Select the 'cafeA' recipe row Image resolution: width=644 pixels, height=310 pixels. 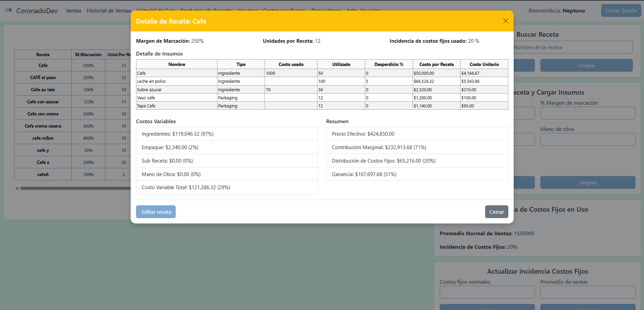[x=72, y=174]
